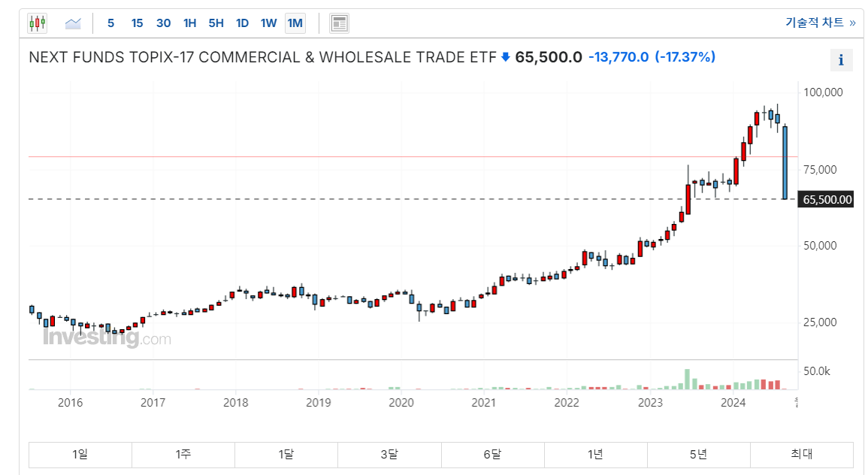868x475 pixels.
Task: Click the 2022 year label on time axis
Action: point(567,403)
